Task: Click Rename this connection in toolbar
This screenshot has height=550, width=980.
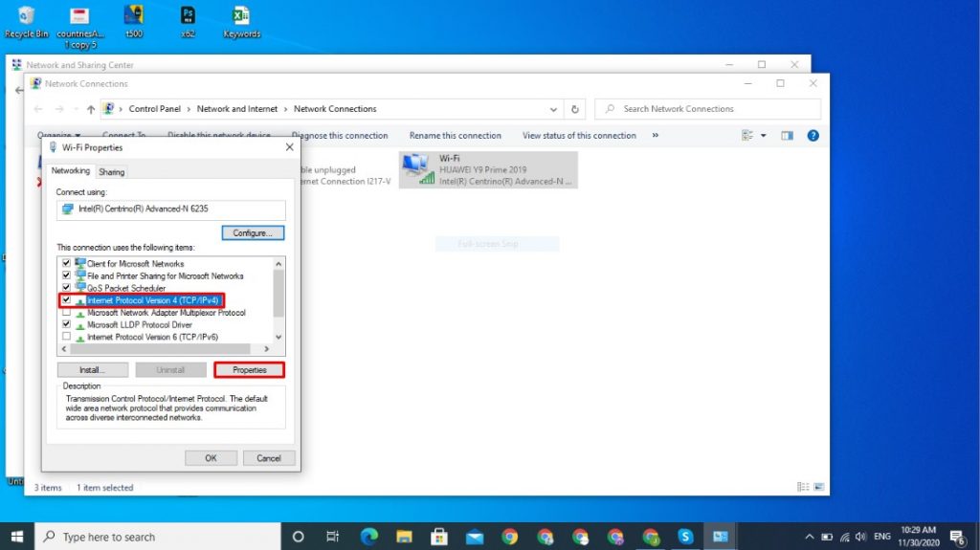Action: [x=455, y=136]
